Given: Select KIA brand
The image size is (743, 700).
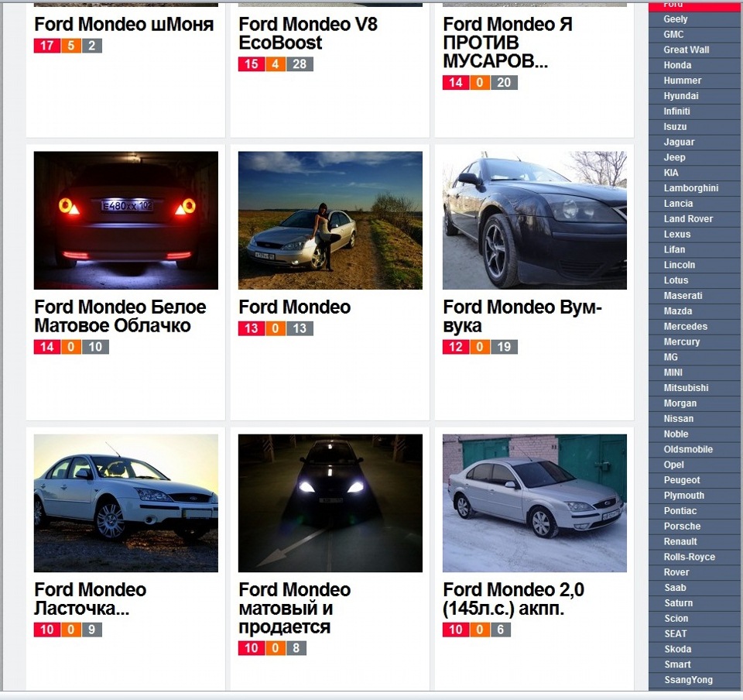Looking at the screenshot, I should pos(696,173).
